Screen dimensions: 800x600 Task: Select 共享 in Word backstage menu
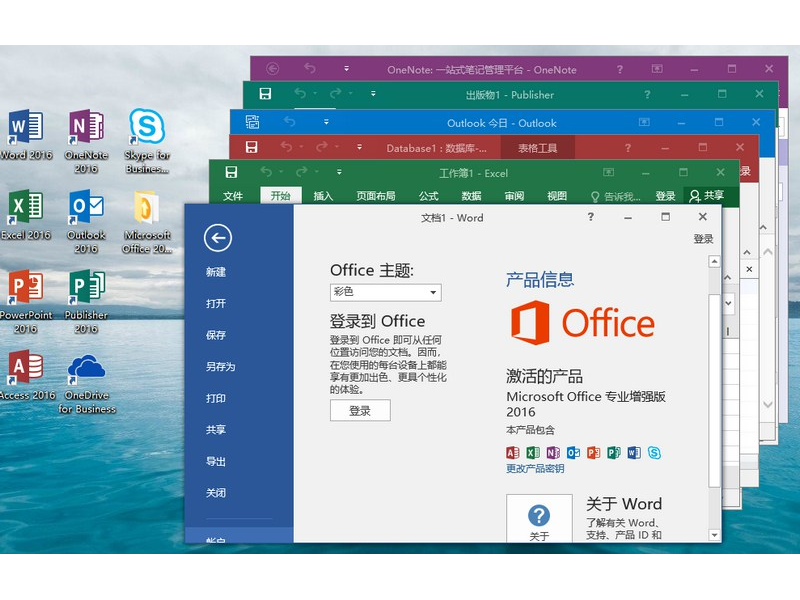point(216,430)
